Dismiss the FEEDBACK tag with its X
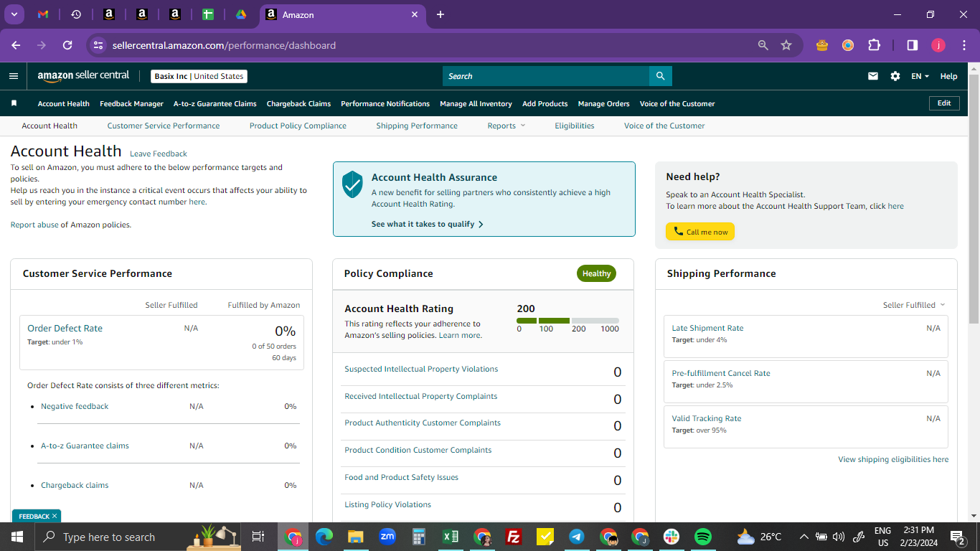This screenshot has width=980, height=551. pos(55,517)
